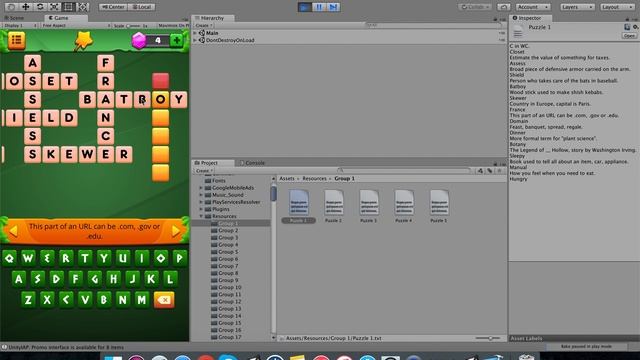Click the orange star icon in game
This screenshot has height=360, width=640.
(x=84, y=40)
